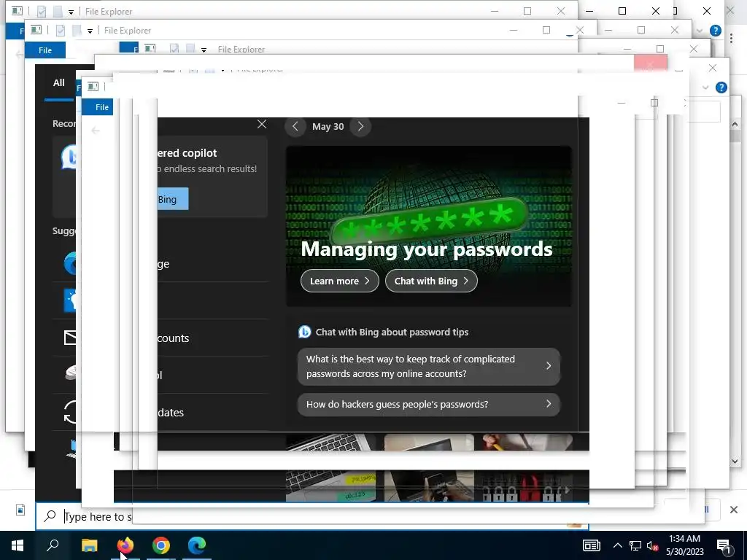Click the taskbar search magnifier icon
This screenshot has height=560, width=747.
tap(53, 545)
